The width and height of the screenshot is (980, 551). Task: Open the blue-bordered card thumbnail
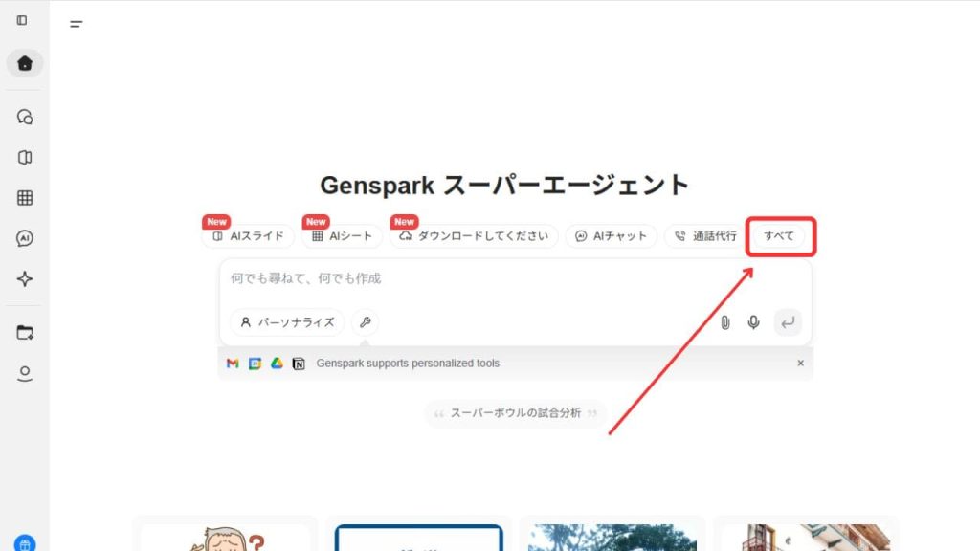coord(419,538)
